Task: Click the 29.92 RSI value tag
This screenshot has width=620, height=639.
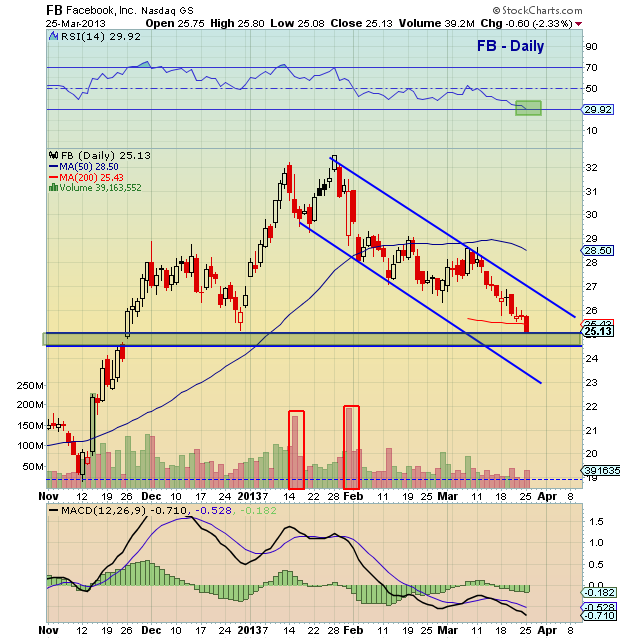Action: (598, 109)
